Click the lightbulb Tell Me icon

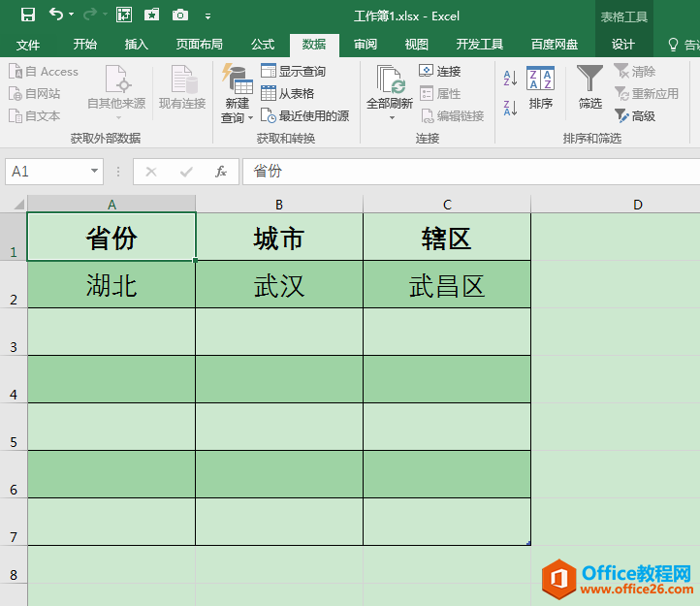pyautogui.click(x=673, y=45)
